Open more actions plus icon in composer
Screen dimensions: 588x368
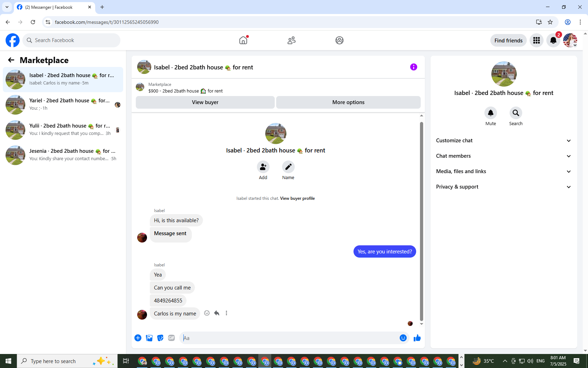coord(138,338)
